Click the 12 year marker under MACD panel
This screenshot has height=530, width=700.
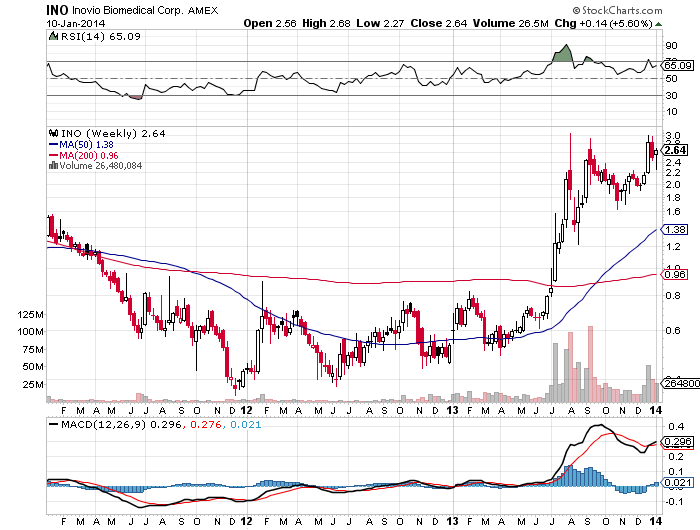coord(246,521)
